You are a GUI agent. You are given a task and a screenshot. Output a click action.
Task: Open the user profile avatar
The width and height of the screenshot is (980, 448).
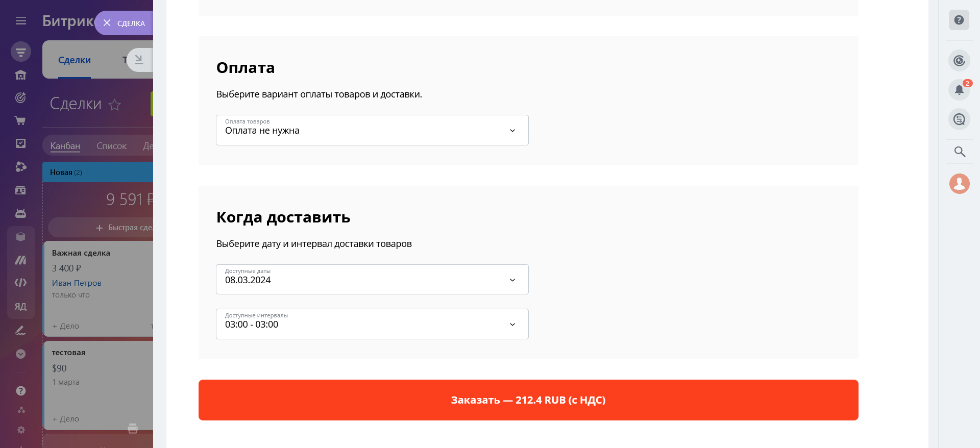959,184
